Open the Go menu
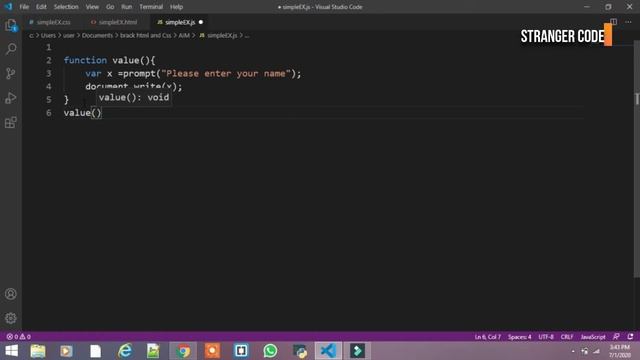 click(110, 7)
